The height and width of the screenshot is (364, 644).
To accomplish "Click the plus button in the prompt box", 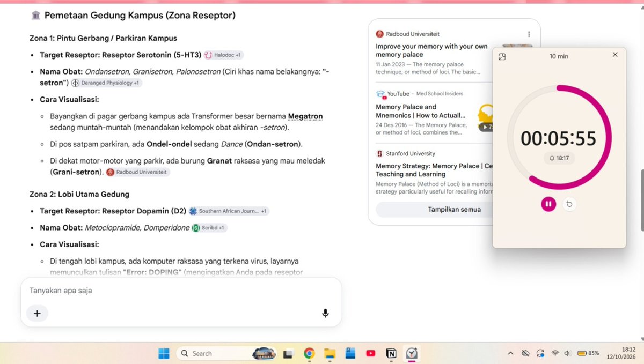I will (x=37, y=314).
